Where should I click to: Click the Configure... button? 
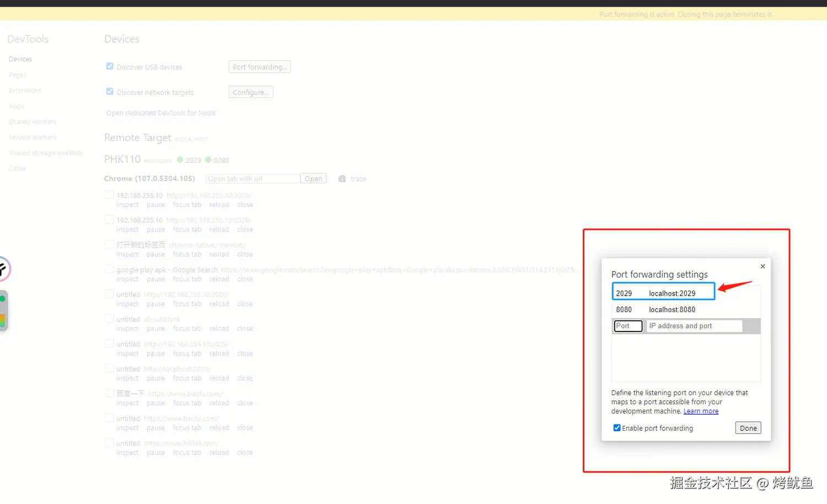251,92
